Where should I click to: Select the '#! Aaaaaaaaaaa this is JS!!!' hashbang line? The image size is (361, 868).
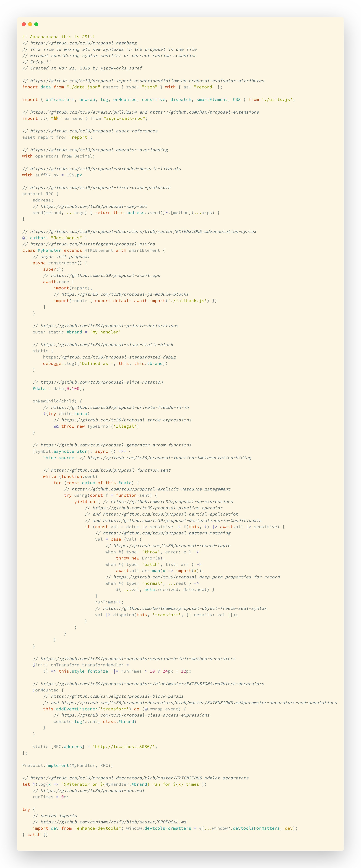pyautogui.click(x=59, y=37)
